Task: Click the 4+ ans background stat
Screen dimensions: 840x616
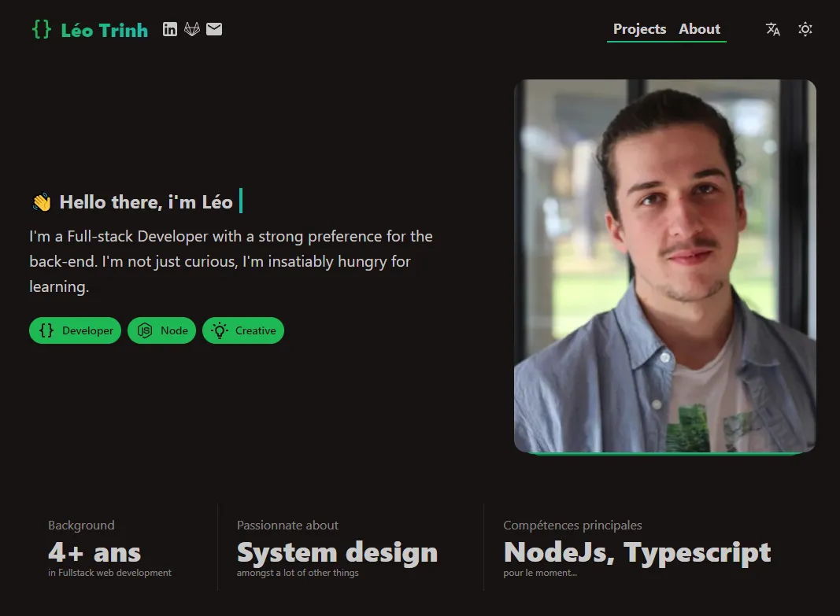Action: point(94,552)
